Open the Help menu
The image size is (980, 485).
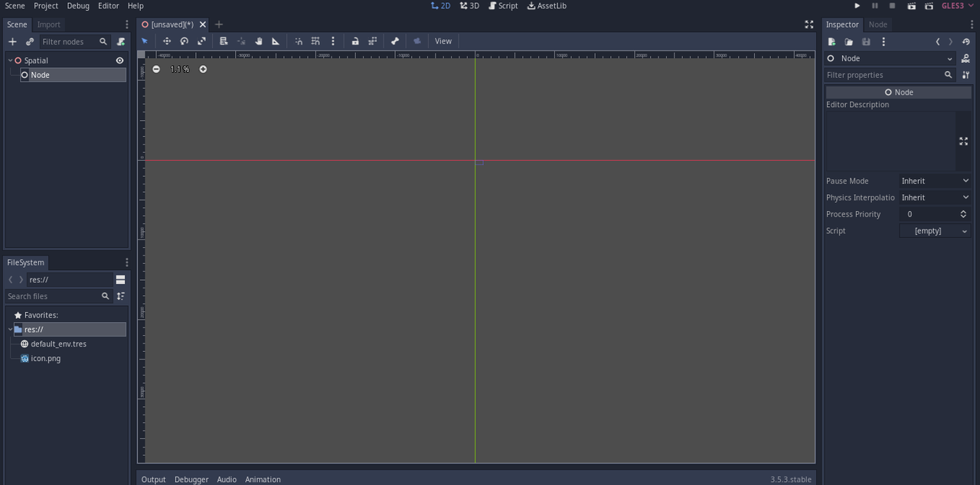click(x=136, y=5)
